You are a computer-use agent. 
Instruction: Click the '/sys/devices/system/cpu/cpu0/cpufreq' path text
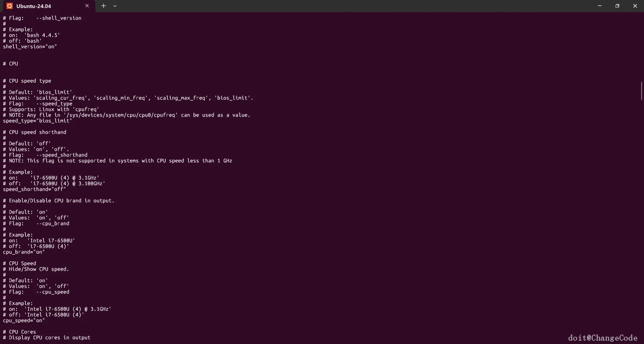120,115
